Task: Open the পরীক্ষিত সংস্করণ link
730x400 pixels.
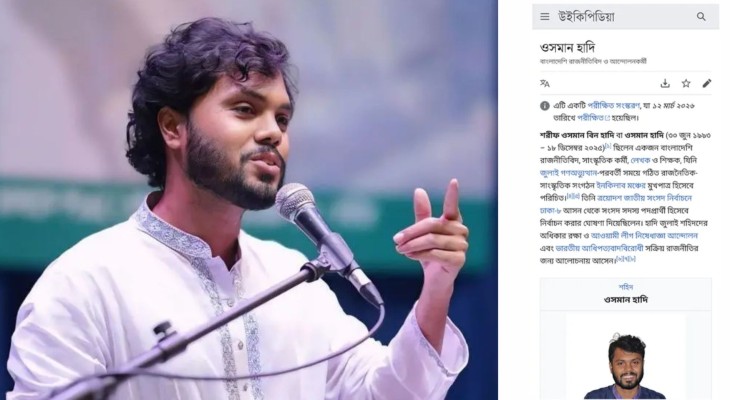Action: tap(614, 106)
